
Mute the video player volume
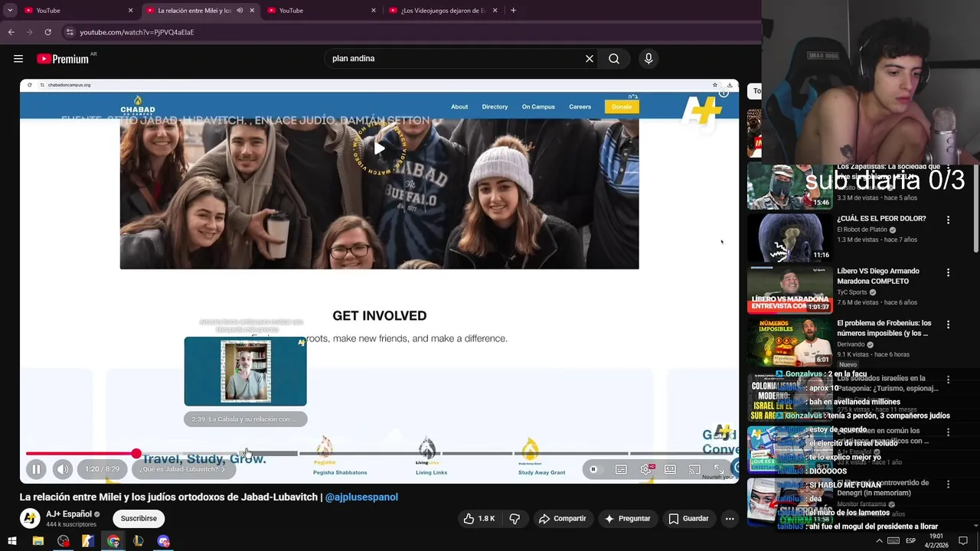(x=63, y=469)
